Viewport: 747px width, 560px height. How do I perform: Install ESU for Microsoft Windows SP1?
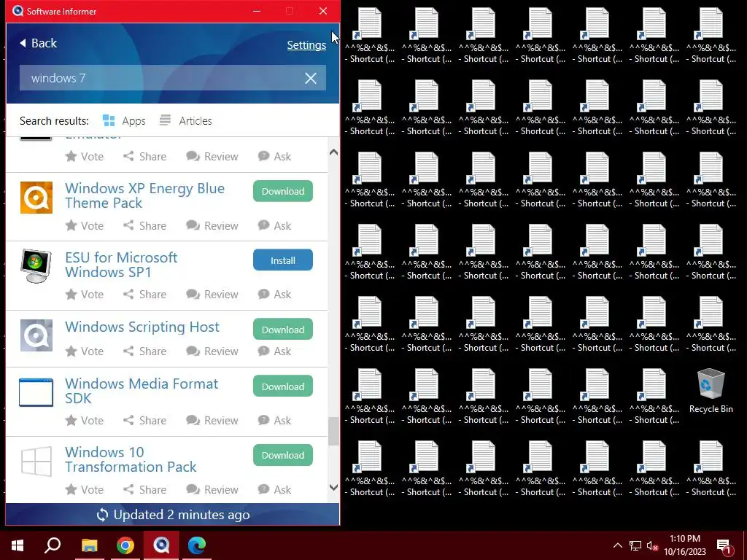(283, 260)
